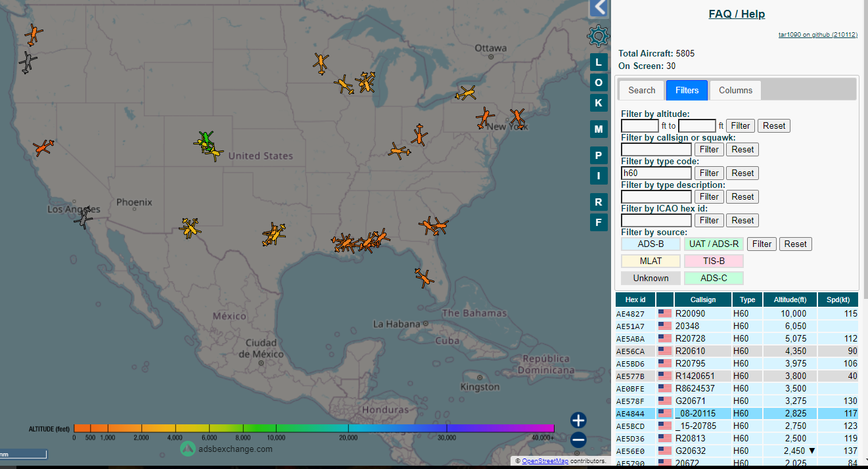This screenshot has width=868, height=469.
Task: Sort the table by Altitude(ft)
Action: (x=789, y=300)
